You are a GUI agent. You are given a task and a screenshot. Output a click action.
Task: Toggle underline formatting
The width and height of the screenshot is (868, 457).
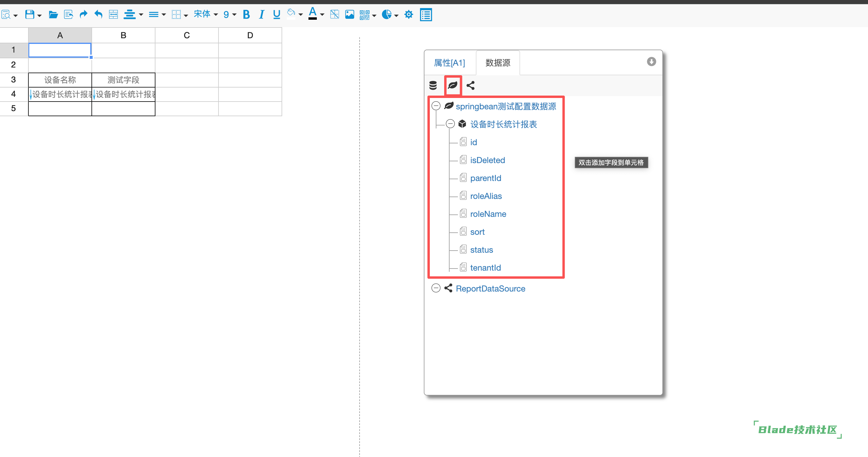click(x=277, y=14)
